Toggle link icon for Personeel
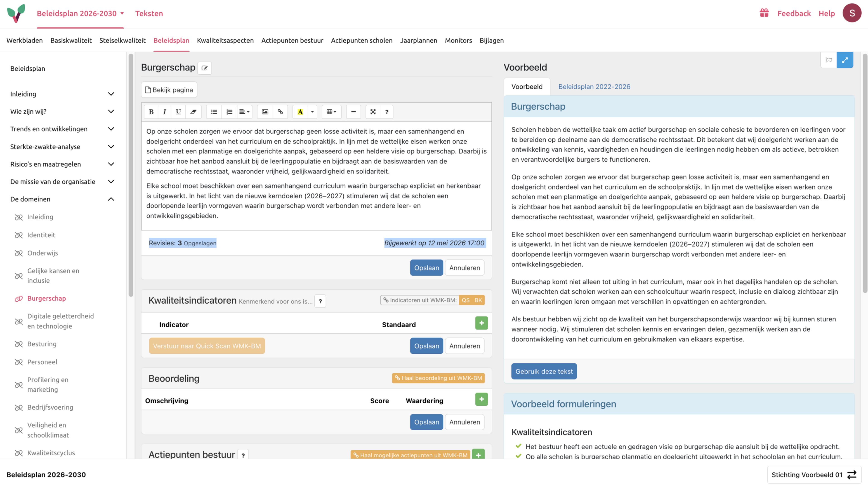This screenshot has height=485, width=868. pyautogui.click(x=19, y=362)
